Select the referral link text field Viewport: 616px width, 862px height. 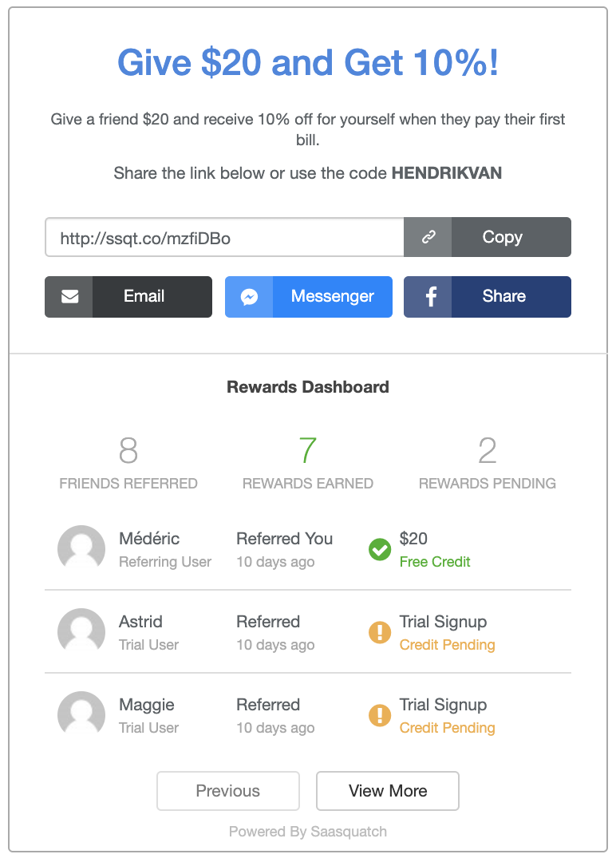tap(225, 237)
